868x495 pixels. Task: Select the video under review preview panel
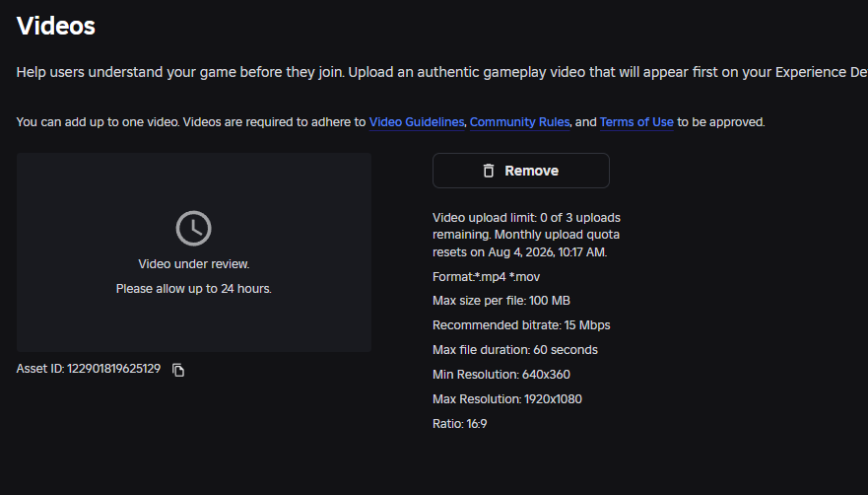click(194, 252)
